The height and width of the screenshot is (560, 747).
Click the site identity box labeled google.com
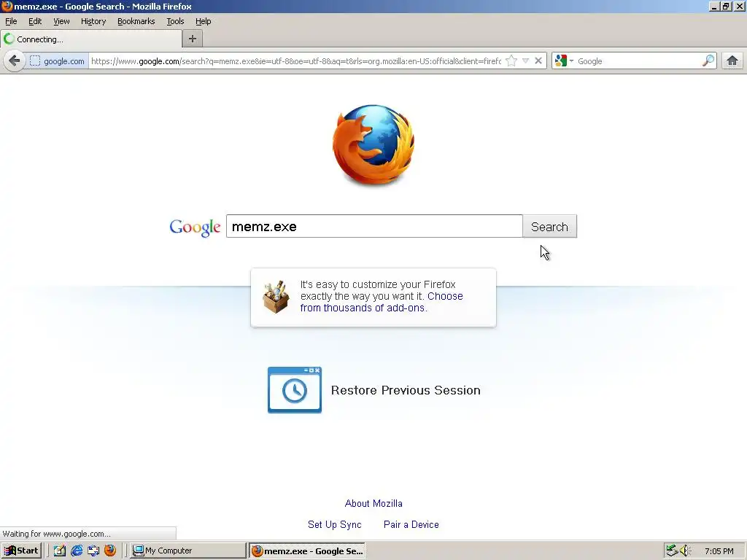point(57,61)
